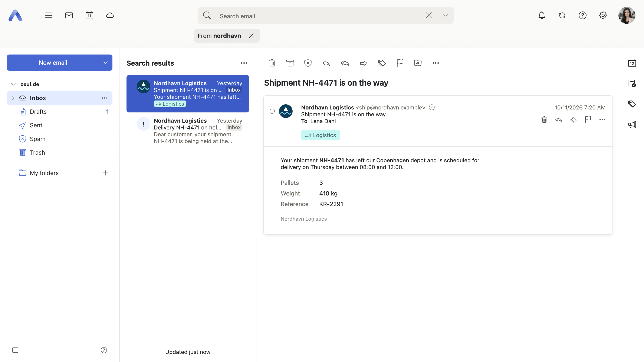Remove the From nordhavn search filter

click(251, 36)
